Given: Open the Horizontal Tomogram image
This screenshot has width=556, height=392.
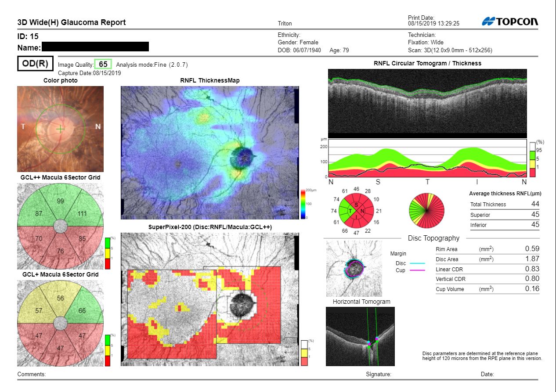Looking at the screenshot, I should [360, 336].
